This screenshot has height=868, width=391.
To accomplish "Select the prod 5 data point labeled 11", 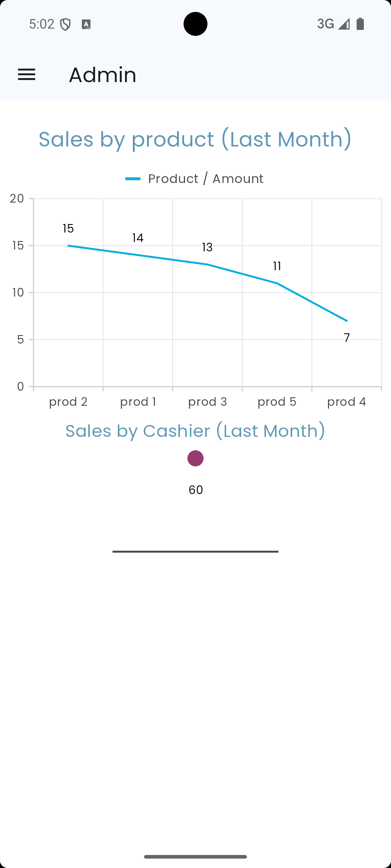I will click(277, 283).
